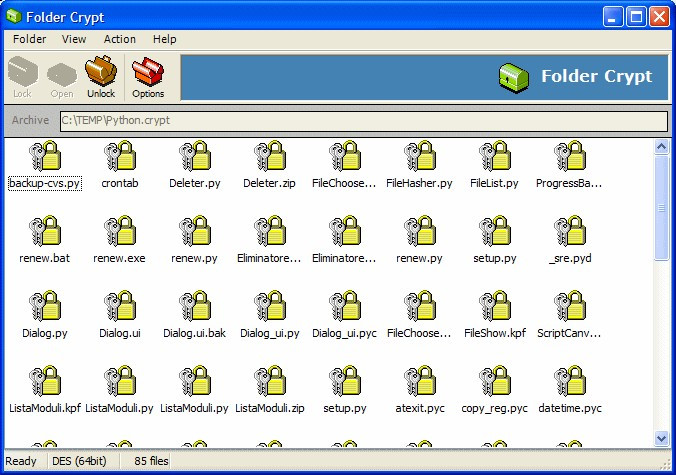Select the Dialog_ui.py file icon
Screen dimensions: 676x475
[x=270, y=306]
